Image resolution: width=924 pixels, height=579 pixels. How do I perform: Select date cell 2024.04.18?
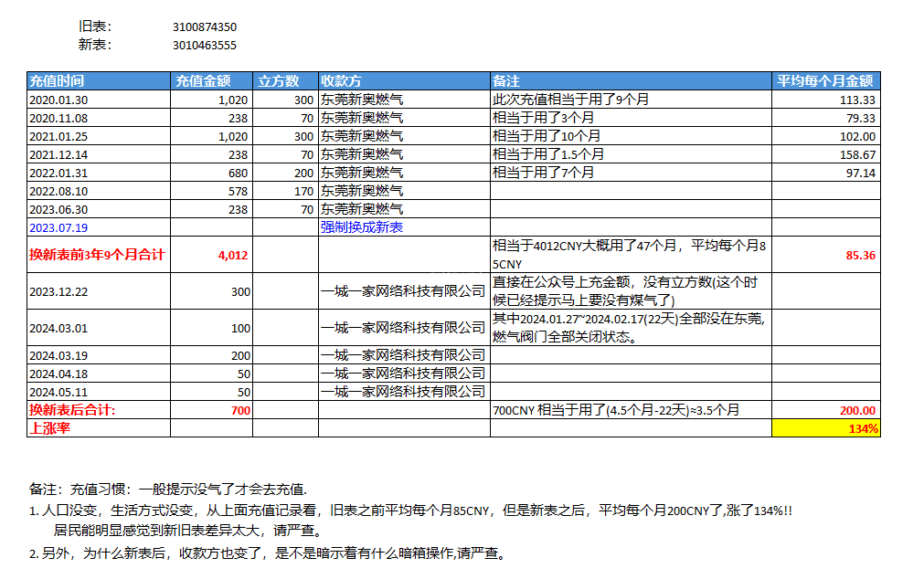pyautogui.click(x=99, y=374)
